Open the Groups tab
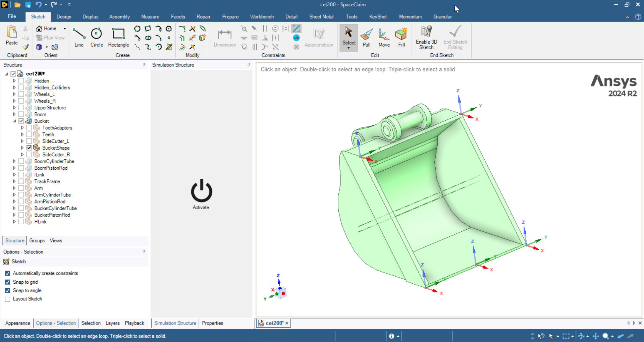Viewport: 644px width, 342px height. click(37, 241)
